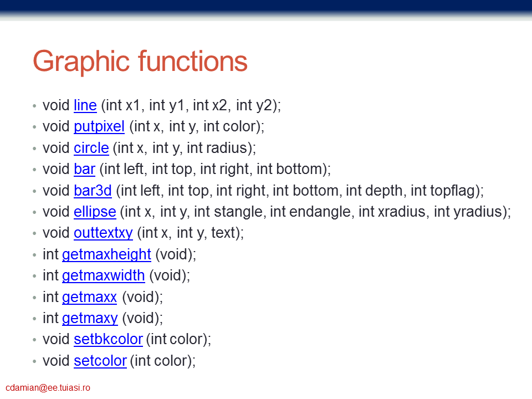Screen dimensions: 532x399
Task: Open the outtextxy function link
Action: (103, 233)
